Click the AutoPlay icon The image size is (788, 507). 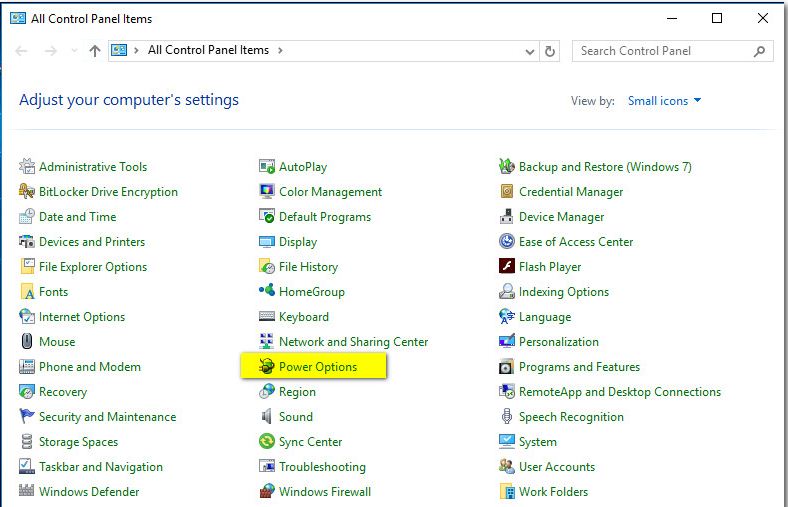tap(267, 166)
